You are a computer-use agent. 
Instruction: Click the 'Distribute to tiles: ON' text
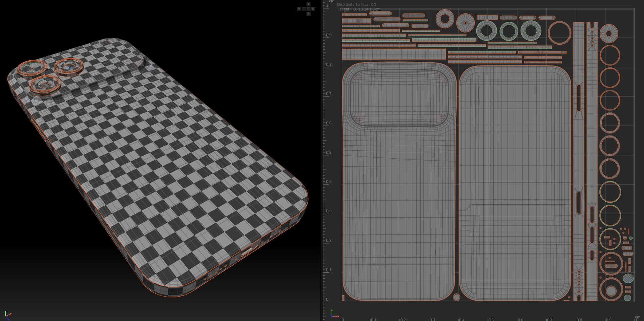point(357,4)
